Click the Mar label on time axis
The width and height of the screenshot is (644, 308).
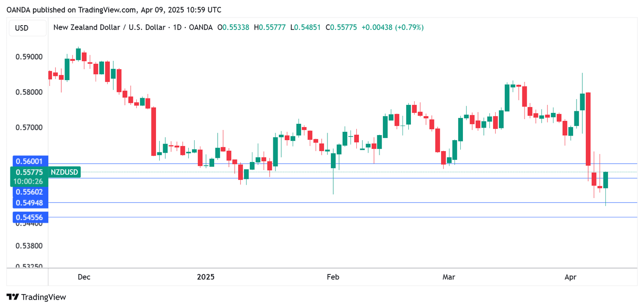[x=449, y=277]
